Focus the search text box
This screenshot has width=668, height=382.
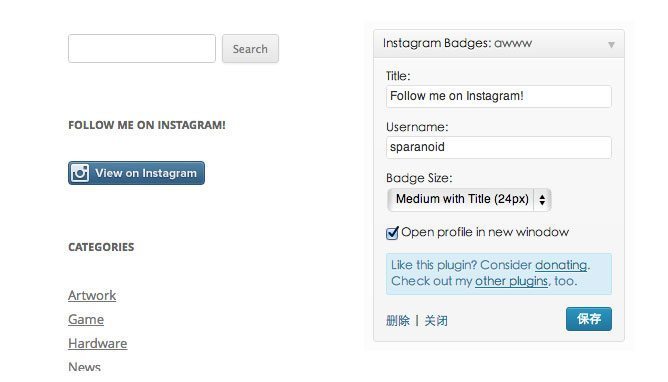click(142, 49)
